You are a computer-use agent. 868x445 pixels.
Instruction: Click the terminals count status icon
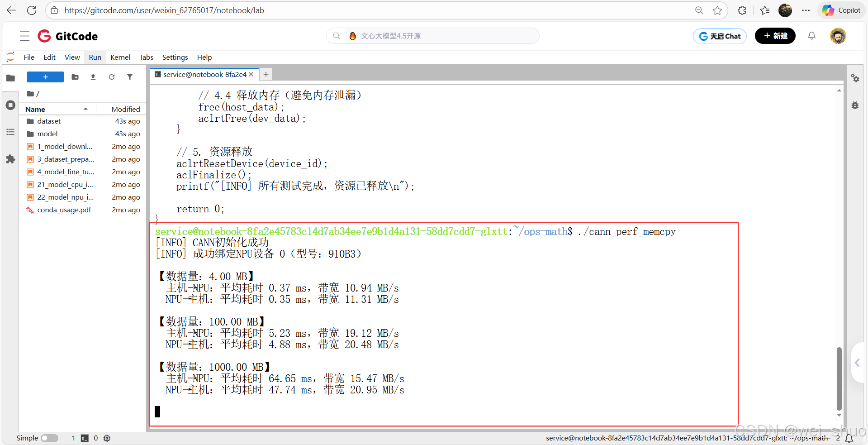coord(85,438)
